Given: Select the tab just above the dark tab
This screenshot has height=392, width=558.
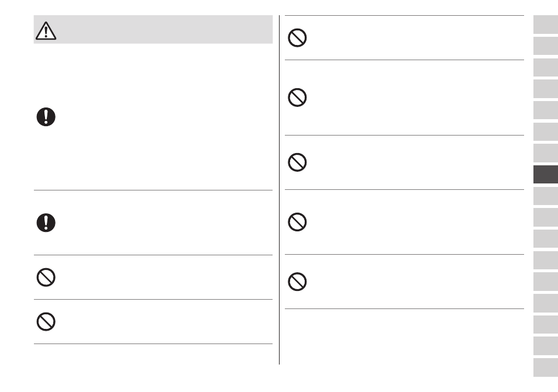Looking at the screenshot, I should (x=546, y=153).
